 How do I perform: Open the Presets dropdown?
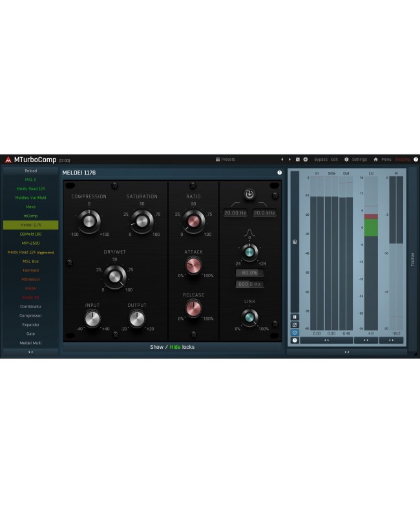click(225, 160)
